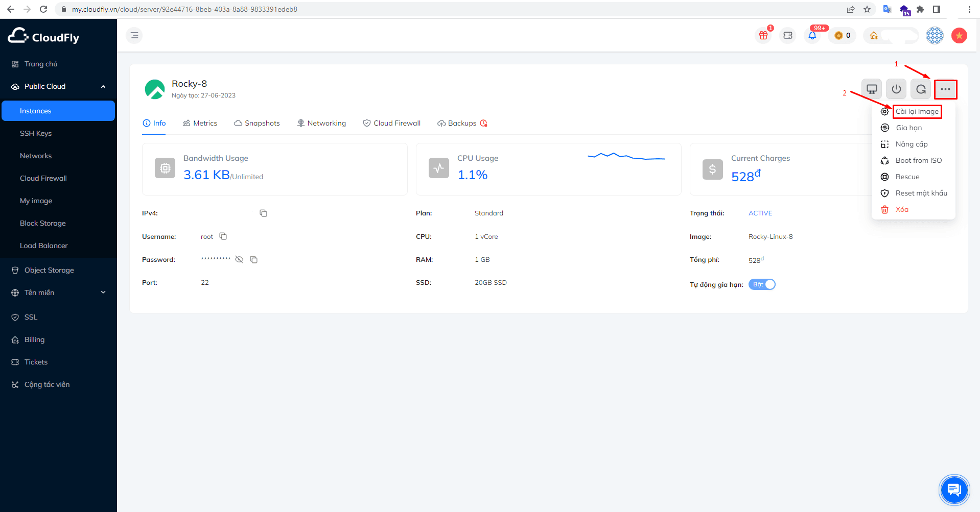The image size is (980, 512).
Task: Copy the IPv4 address
Action: 263,213
